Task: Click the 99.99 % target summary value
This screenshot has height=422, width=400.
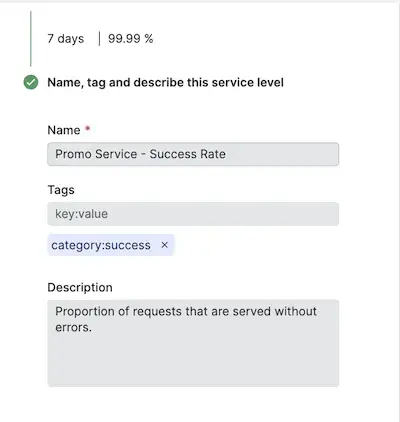Action: point(131,39)
